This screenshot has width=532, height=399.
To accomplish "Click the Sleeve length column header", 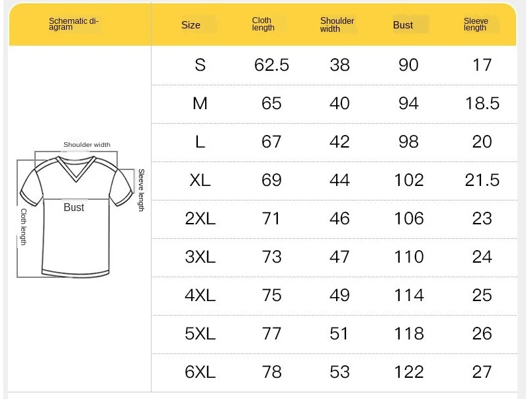I will click(x=475, y=24).
